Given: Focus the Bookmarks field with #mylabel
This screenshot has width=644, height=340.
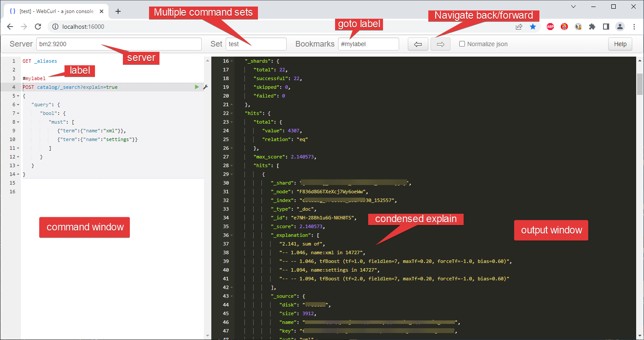Looking at the screenshot, I should [x=368, y=44].
